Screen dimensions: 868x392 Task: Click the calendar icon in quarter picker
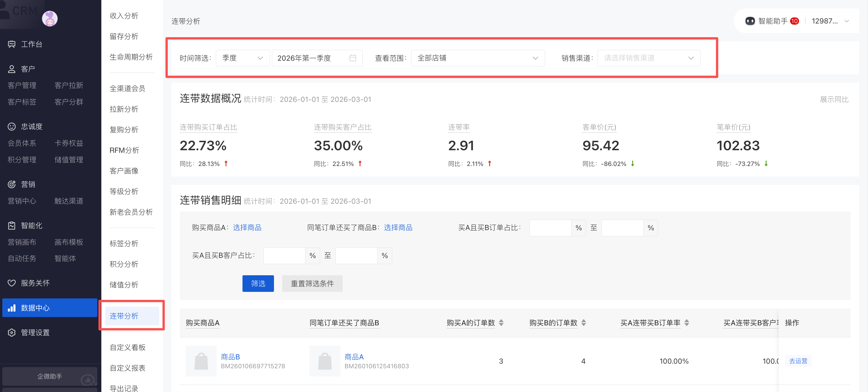(x=352, y=58)
